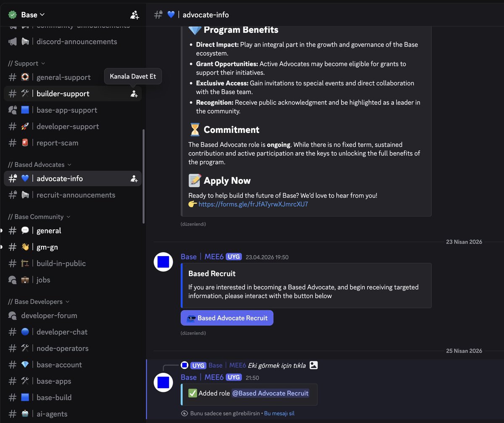Click the channel list scrollbar
504x423 pixels.
[x=144, y=176]
